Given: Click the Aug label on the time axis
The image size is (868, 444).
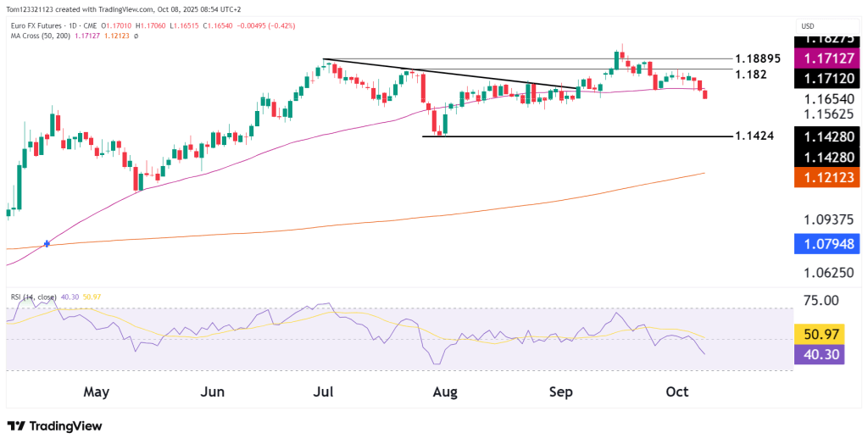Looking at the screenshot, I should [x=444, y=392].
